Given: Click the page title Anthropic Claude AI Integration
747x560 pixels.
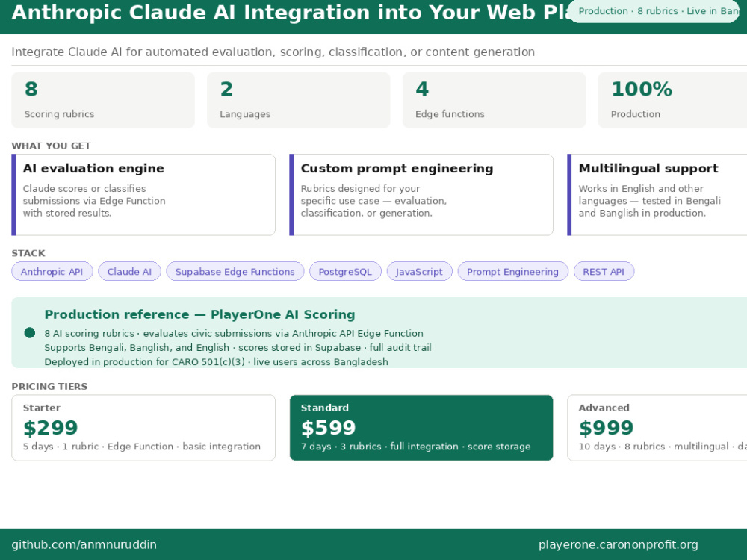Looking at the screenshot, I should pos(290,13).
